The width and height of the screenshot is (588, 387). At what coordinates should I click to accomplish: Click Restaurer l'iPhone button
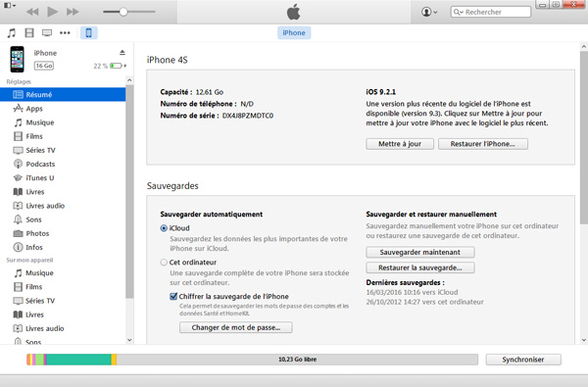pos(483,144)
